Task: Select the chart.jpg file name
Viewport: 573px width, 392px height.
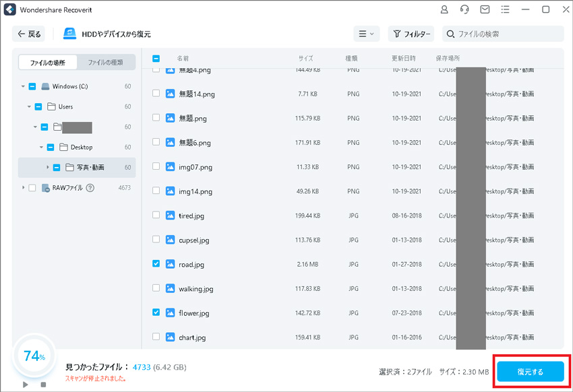Action: (x=192, y=337)
